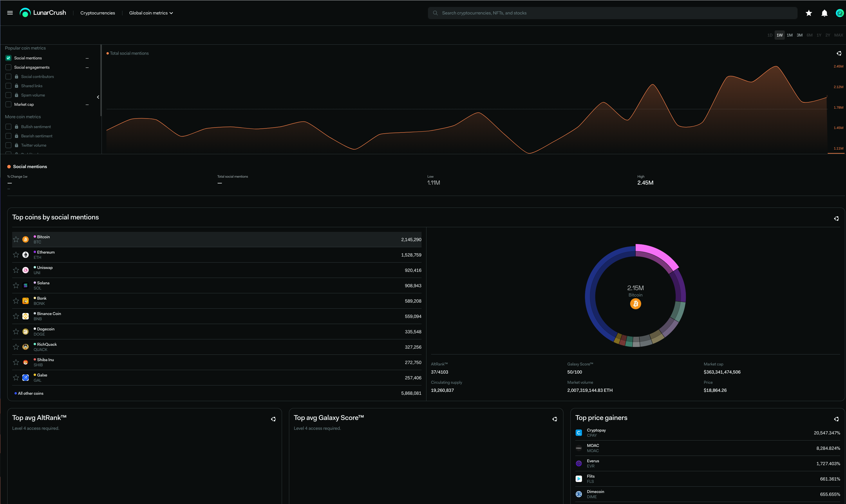Click share icon on Top price gainers
The height and width of the screenshot is (504, 846).
point(836,419)
